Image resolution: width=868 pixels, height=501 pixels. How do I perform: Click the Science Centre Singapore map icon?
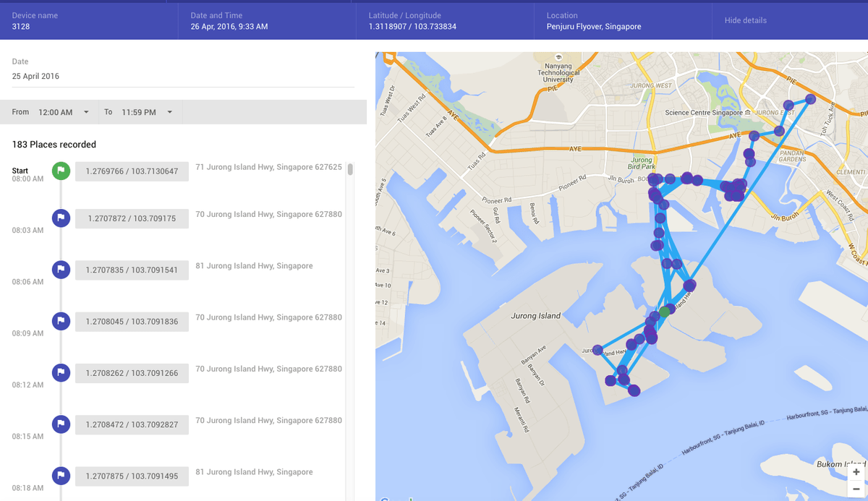point(748,113)
